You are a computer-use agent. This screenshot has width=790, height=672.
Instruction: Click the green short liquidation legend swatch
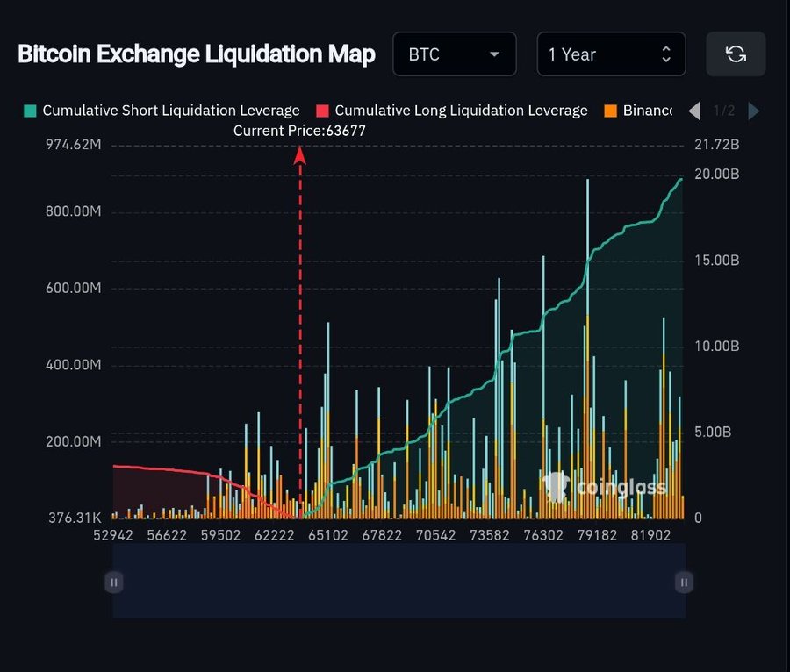tap(30, 111)
